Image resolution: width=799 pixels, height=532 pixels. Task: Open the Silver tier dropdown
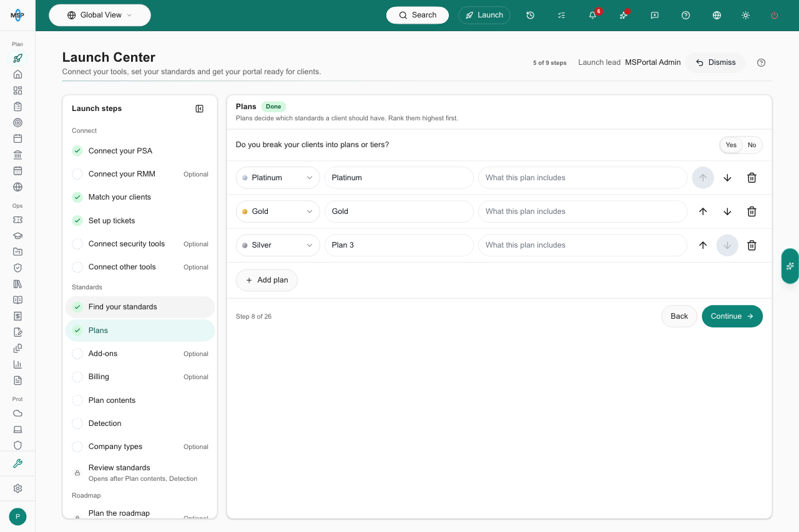point(278,245)
